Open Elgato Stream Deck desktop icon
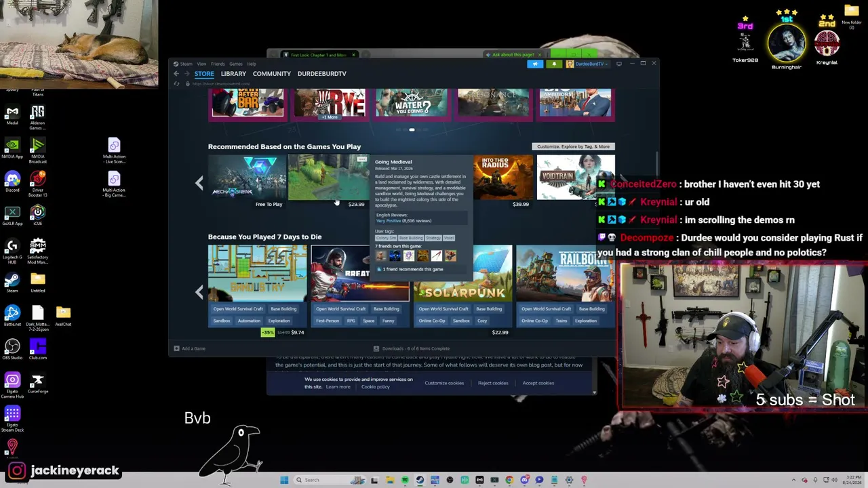The width and height of the screenshot is (868, 488). (x=12, y=418)
